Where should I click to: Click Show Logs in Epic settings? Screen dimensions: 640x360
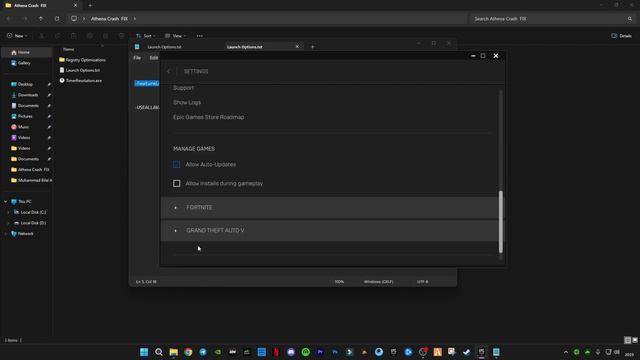coord(187,102)
